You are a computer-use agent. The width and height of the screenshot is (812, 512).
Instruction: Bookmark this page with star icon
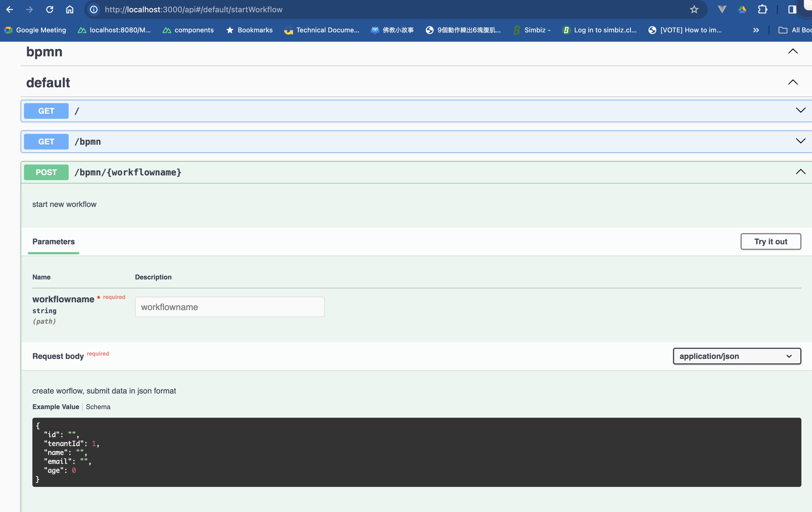pos(694,9)
